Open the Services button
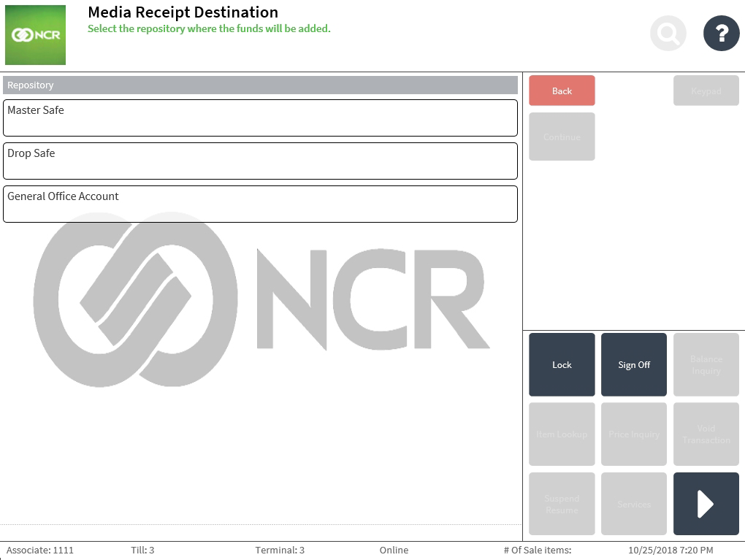Image resolution: width=745 pixels, height=560 pixels. coord(633,504)
